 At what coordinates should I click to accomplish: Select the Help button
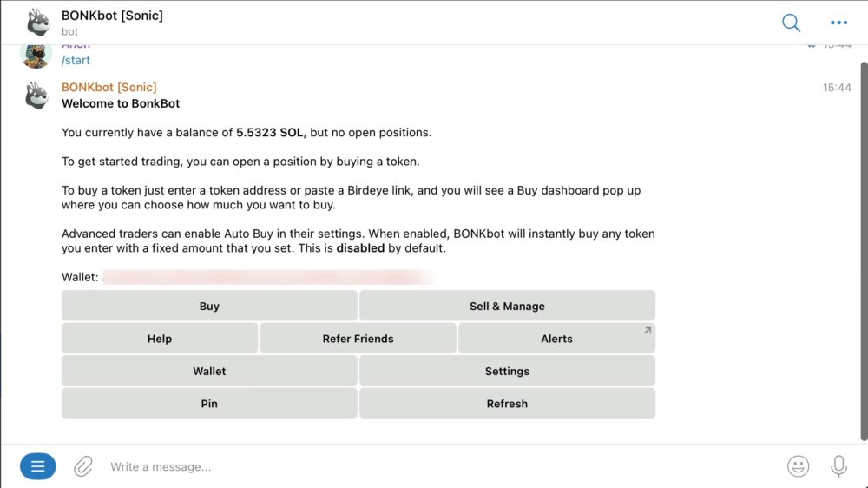[x=160, y=339]
